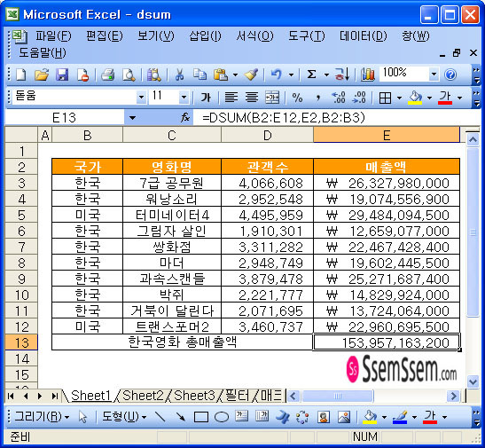Click the Print Preview icon
485x448 pixels.
click(129, 75)
